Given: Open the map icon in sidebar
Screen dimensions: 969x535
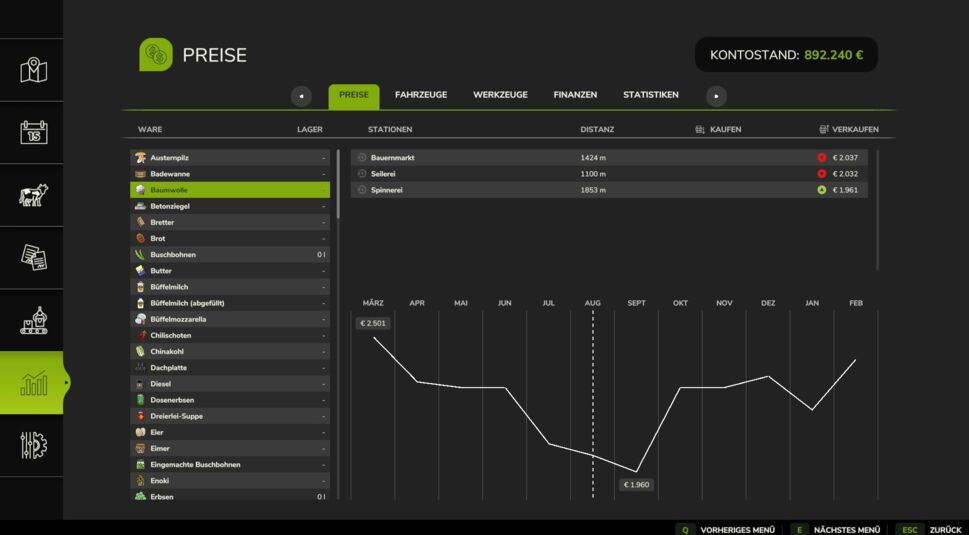Looking at the screenshot, I should click(34, 70).
